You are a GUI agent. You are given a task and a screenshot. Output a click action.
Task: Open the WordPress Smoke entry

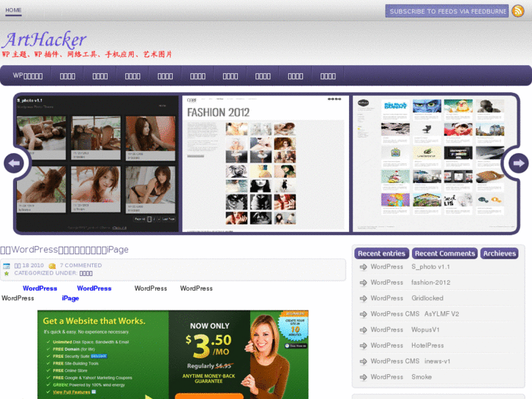401,376
